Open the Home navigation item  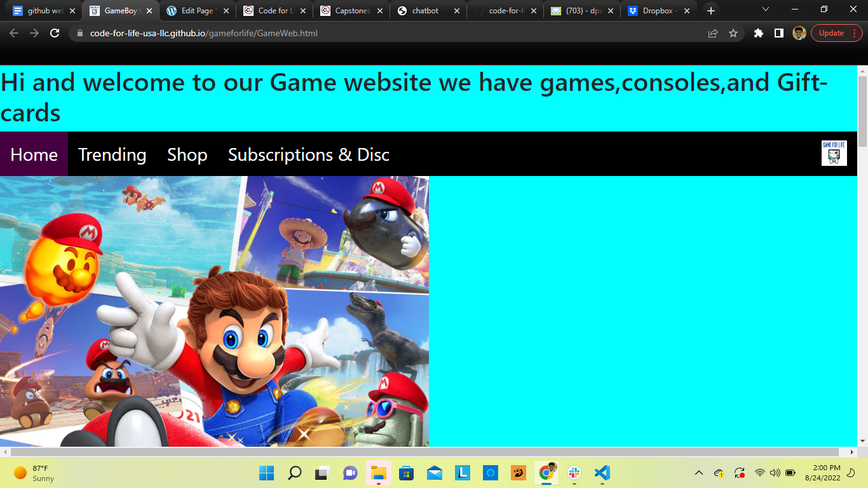point(34,154)
